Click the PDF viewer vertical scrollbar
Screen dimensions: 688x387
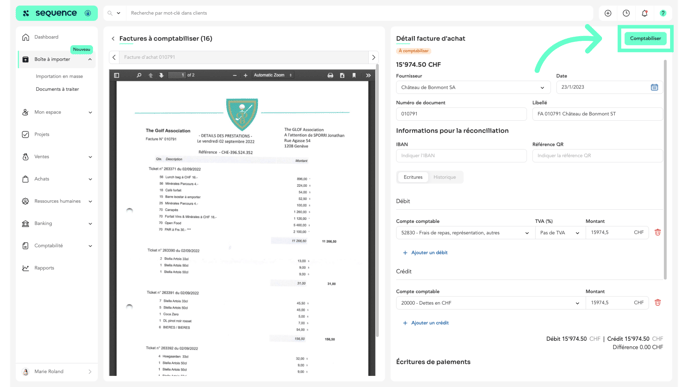377,200
